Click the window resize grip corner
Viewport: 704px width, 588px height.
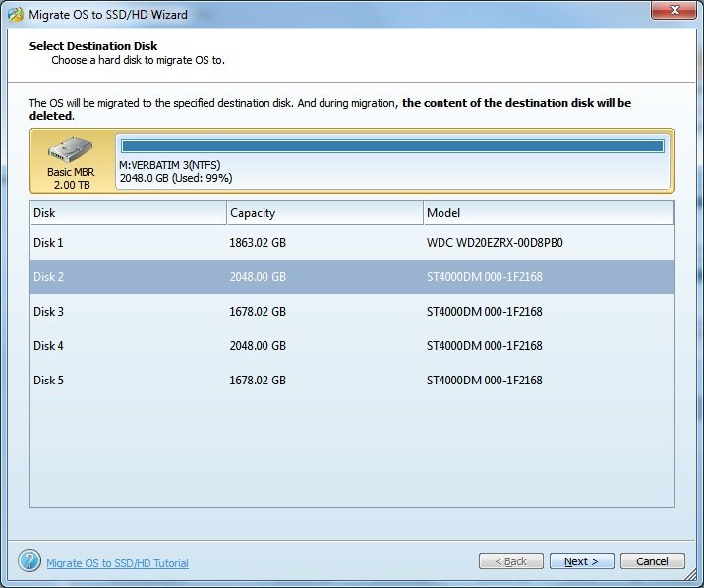pyautogui.click(x=690, y=574)
